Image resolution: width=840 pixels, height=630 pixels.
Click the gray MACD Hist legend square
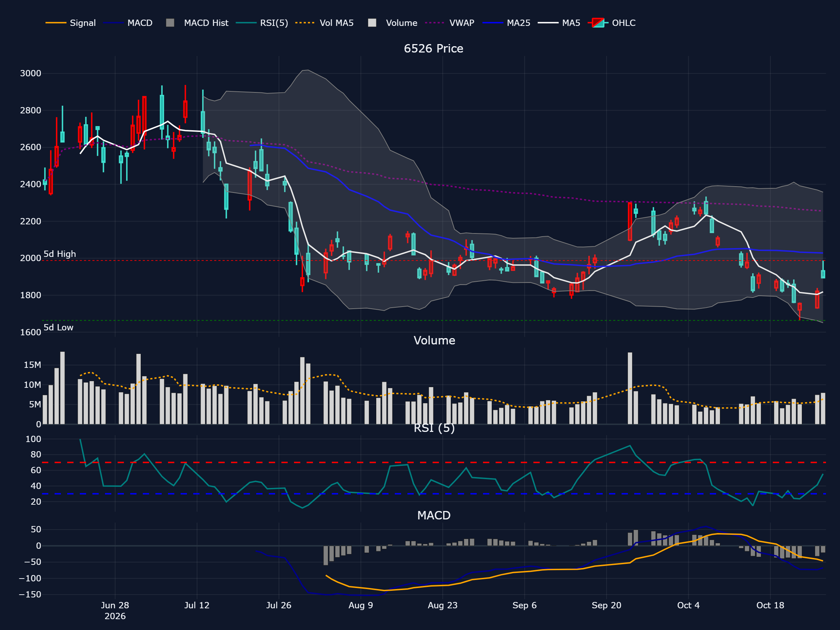click(170, 23)
